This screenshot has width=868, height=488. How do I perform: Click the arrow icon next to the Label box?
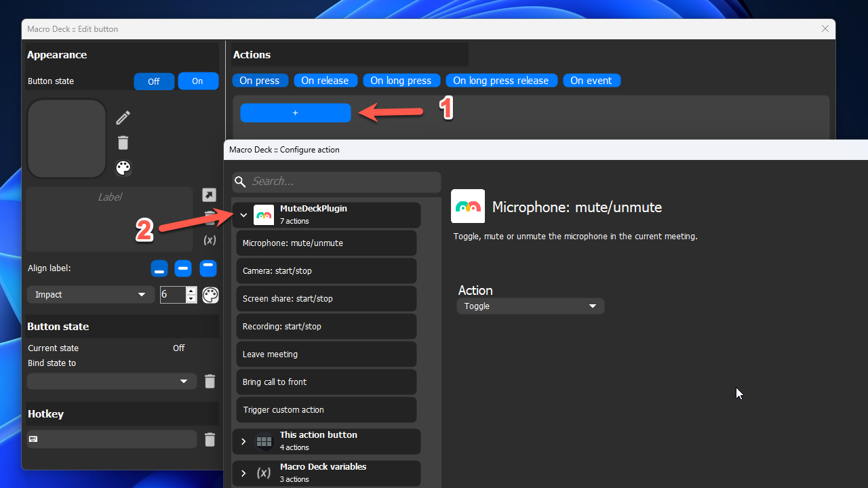click(209, 195)
